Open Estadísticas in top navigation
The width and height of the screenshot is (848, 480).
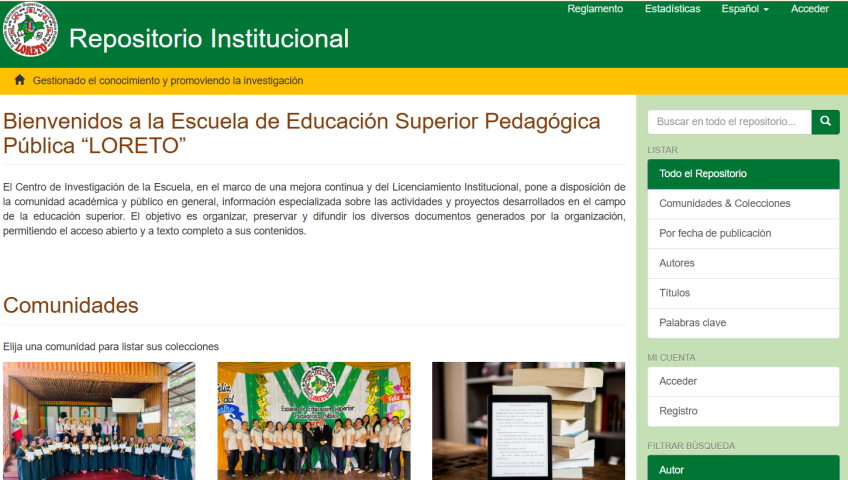point(672,9)
